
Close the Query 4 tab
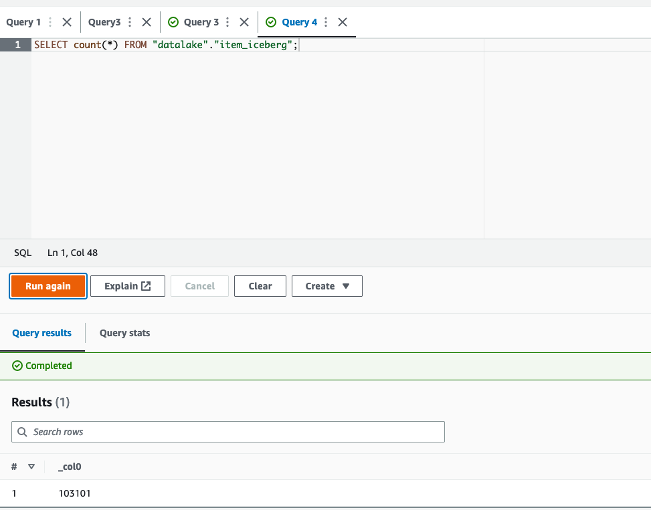343,22
